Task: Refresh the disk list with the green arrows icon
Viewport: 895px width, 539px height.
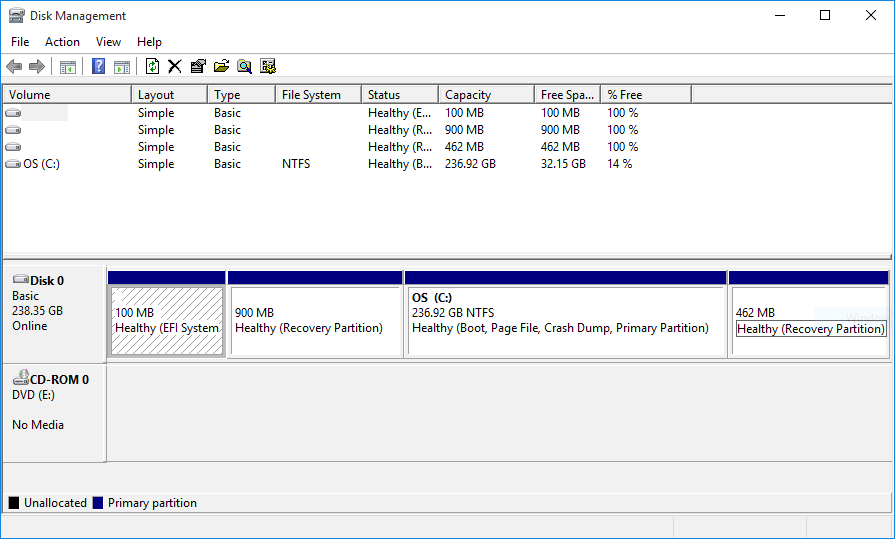Action: (x=152, y=67)
